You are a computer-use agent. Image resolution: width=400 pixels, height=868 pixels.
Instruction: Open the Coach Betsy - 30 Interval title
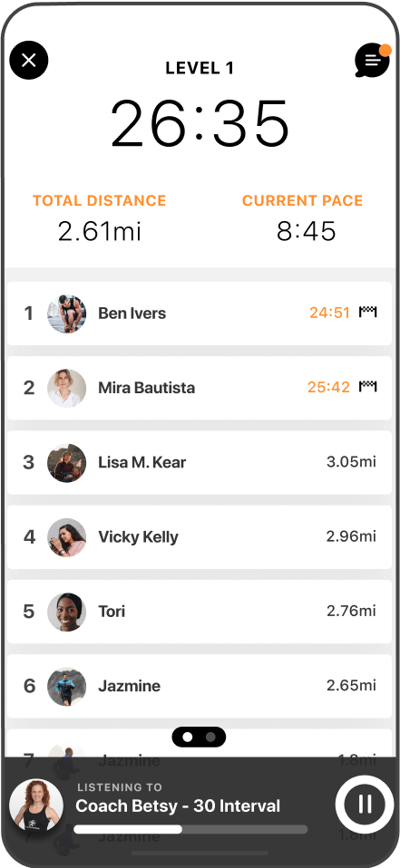point(178,806)
